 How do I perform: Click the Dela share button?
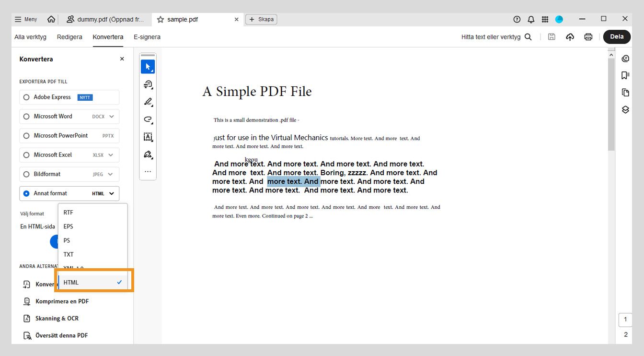click(x=617, y=37)
